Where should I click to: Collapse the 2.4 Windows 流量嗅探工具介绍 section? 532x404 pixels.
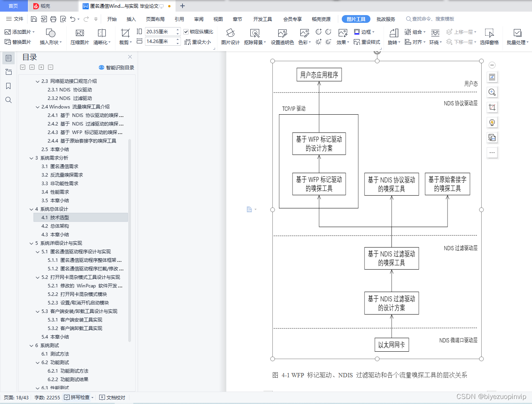click(x=37, y=107)
